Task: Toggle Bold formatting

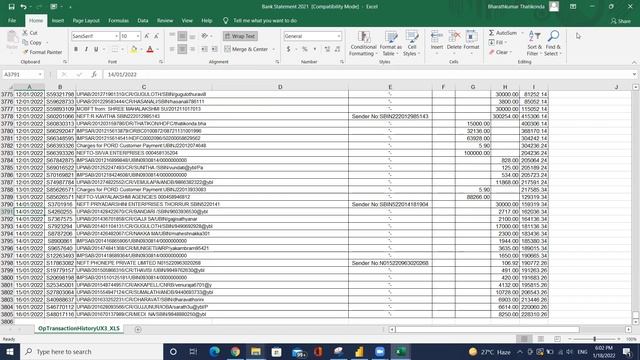Action: (x=76, y=49)
